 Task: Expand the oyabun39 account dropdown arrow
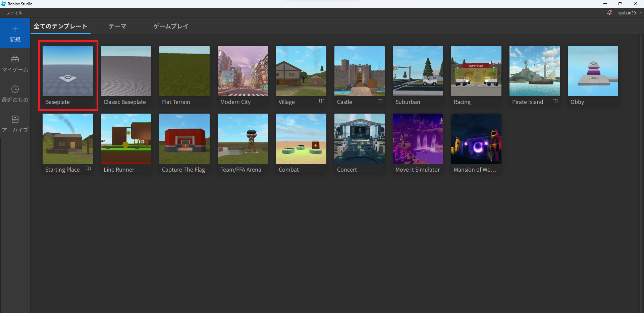click(641, 13)
